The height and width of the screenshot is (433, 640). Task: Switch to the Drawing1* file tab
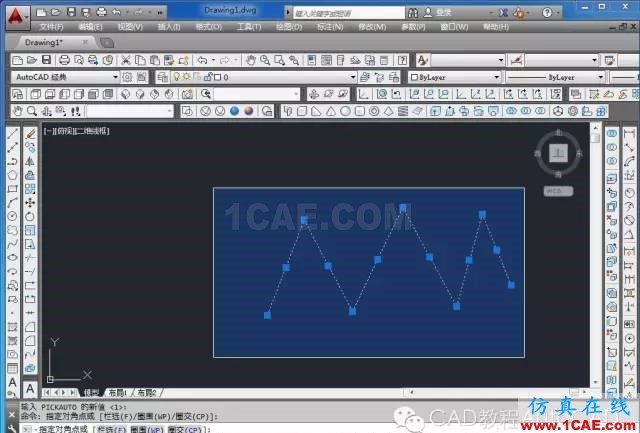[x=44, y=42]
